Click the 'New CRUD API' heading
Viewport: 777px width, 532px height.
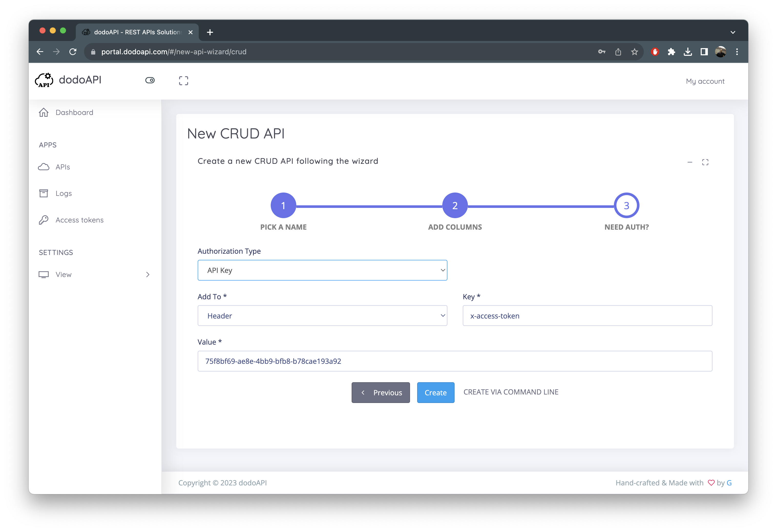click(x=236, y=133)
